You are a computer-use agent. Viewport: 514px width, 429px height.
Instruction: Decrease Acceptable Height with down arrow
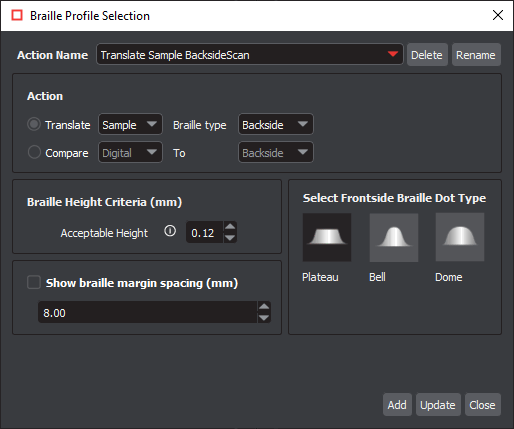230,238
